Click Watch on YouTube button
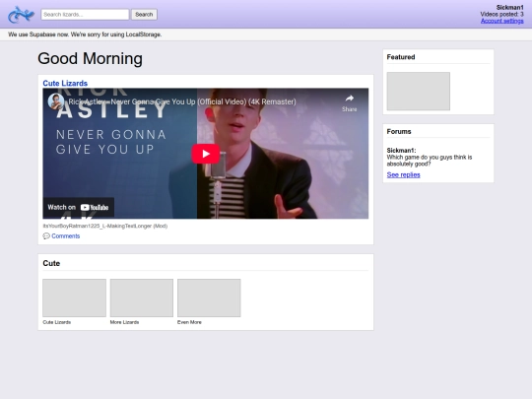This screenshot has width=532, height=399. (79, 207)
